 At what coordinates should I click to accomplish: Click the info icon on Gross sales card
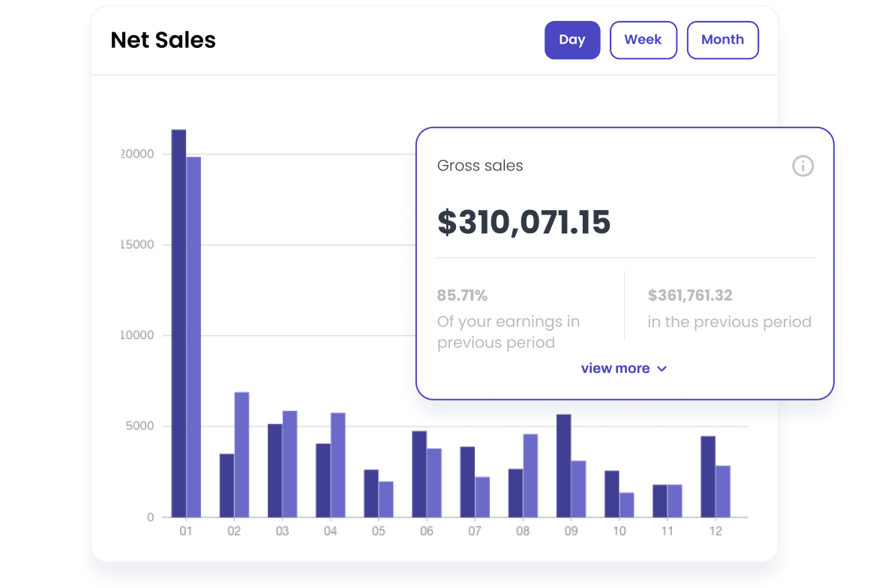802,166
